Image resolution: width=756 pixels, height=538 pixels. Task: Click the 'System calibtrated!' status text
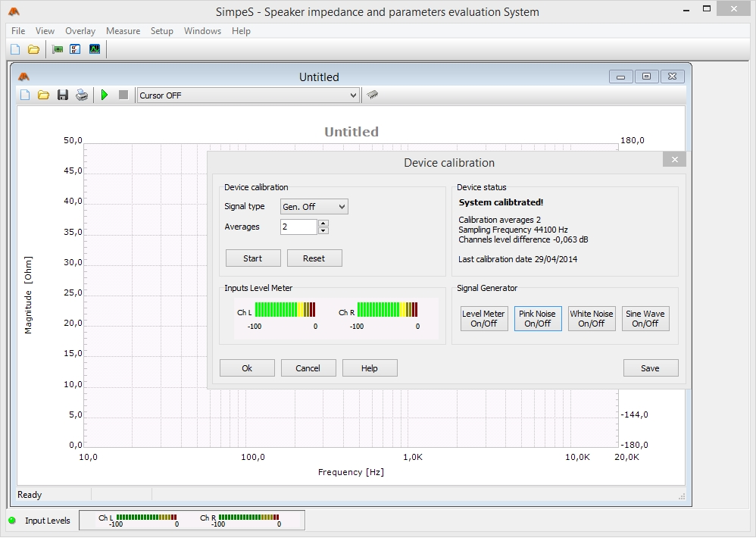coord(501,202)
